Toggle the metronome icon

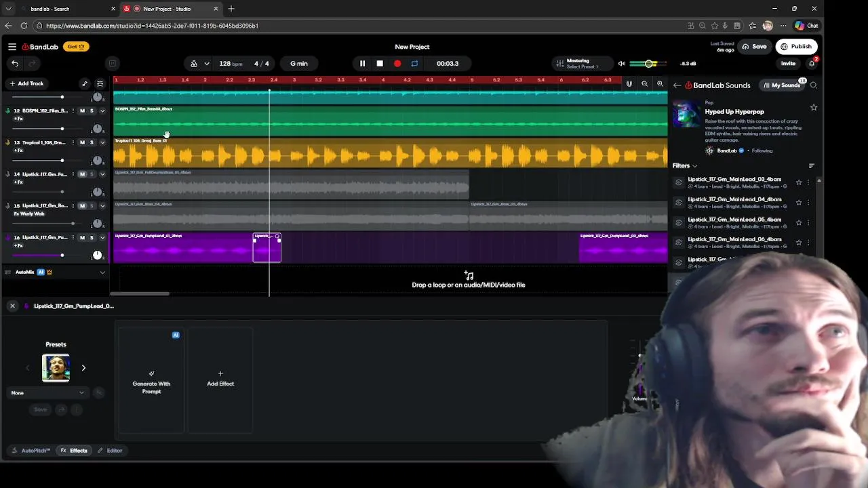pyautogui.click(x=194, y=64)
